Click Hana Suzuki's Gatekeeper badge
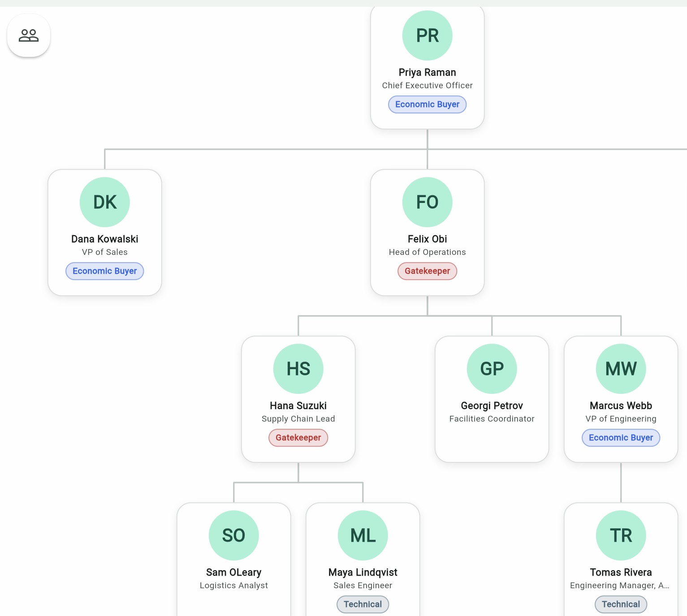This screenshot has height=616, width=687. click(x=298, y=438)
